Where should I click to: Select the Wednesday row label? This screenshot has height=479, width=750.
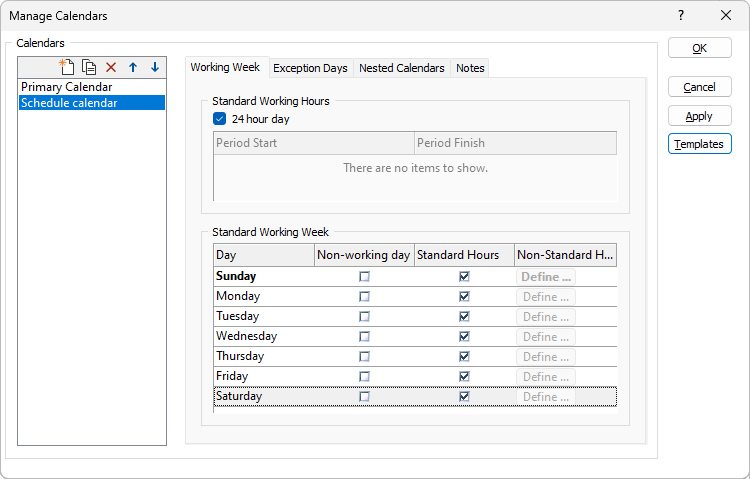[246, 336]
